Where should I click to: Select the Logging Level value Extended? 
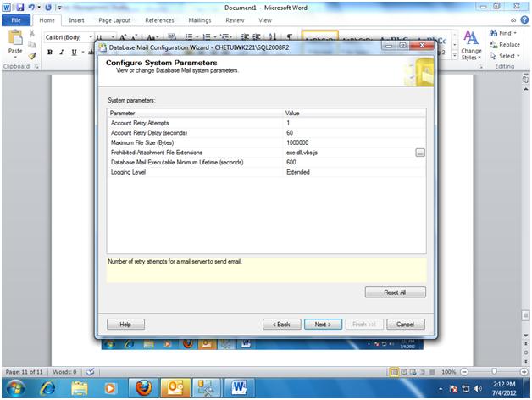click(x=354, y=172)
